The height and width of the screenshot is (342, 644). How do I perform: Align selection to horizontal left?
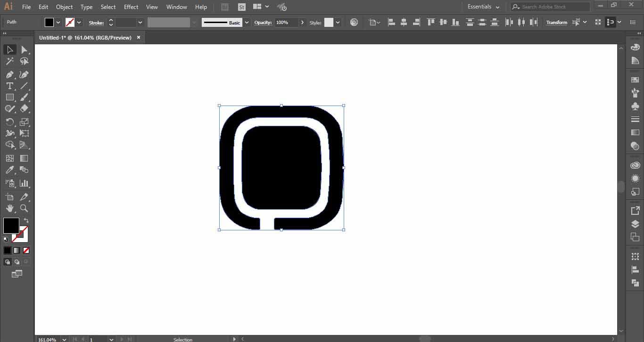point(391,22)
